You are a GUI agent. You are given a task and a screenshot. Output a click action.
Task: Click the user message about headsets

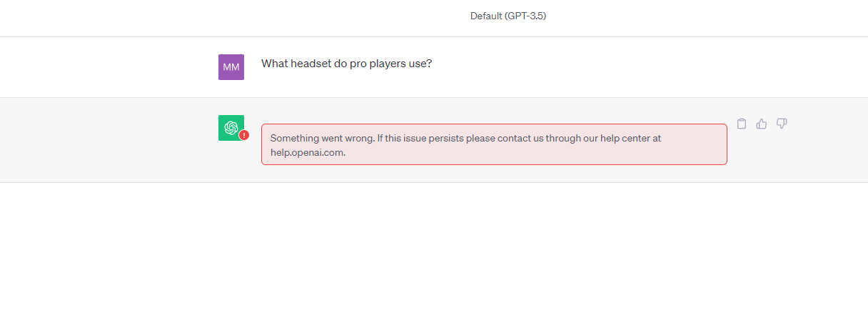point(347,64)
